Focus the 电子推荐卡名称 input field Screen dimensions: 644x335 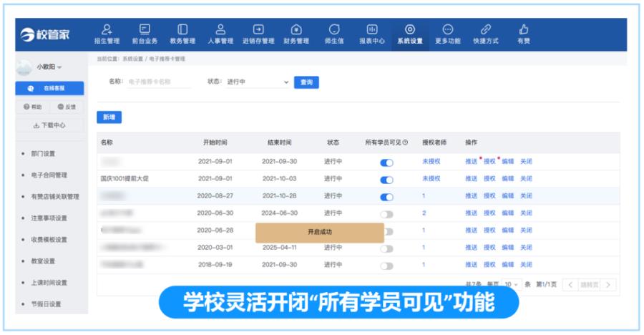coord(159,82)
